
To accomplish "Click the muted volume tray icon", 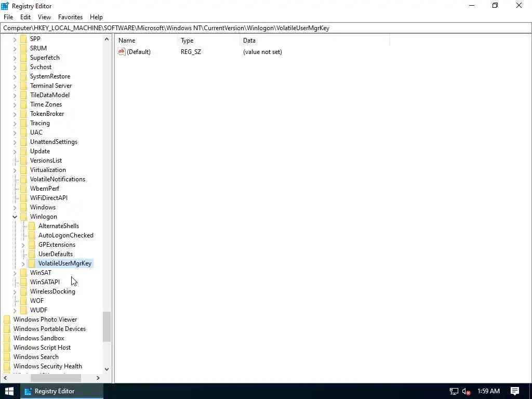I will [467, 391].
